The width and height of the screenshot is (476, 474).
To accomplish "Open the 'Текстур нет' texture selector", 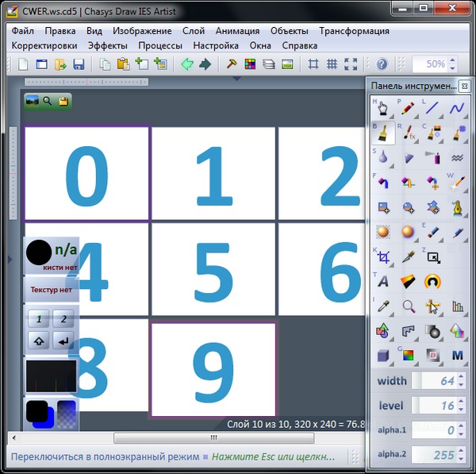I will coord(52,290).
